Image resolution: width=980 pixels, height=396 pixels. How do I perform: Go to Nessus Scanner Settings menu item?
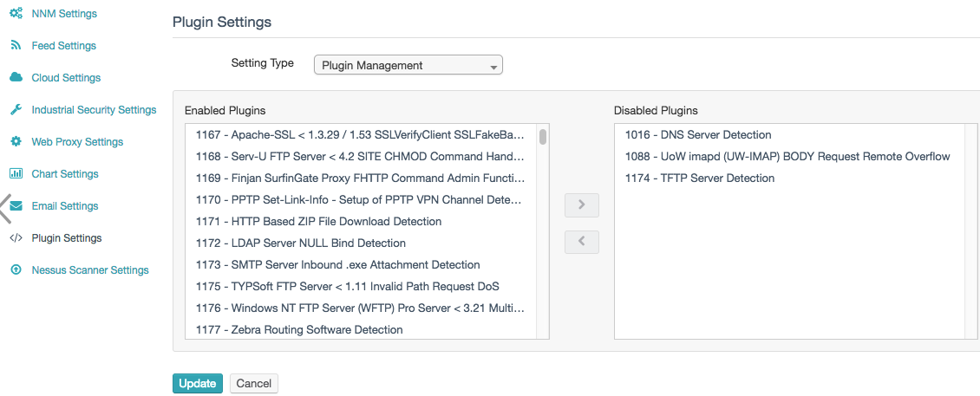tap(90, 270)
